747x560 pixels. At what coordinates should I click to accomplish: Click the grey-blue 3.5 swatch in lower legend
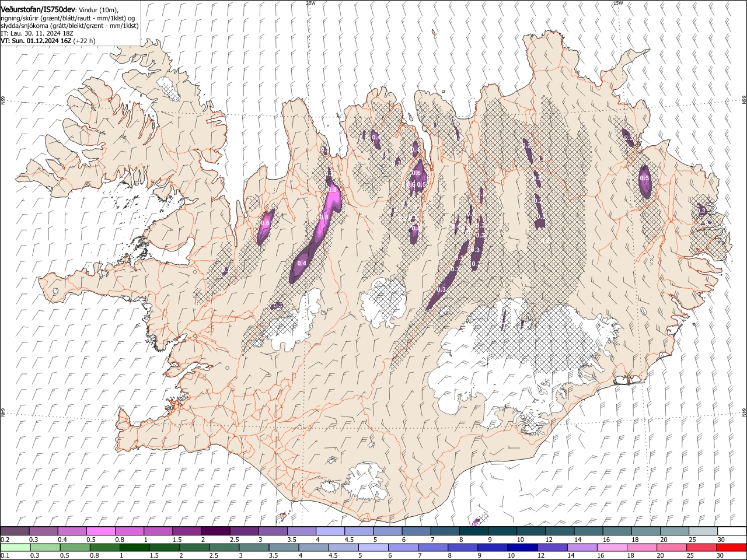pyautogui.click(x=284, y=548)
